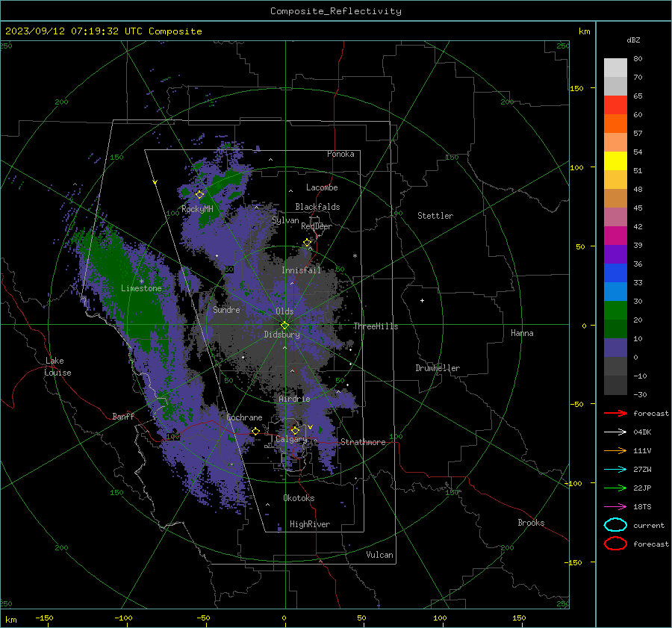The height and width of the screenshot is (628, 672).
Task: Click the Olds city label
Action: tap(284, 311)
